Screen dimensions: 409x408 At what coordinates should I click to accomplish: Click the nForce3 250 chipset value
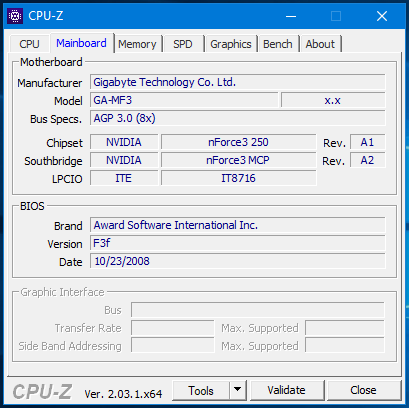pyautogui.click(x=239, y=142)
